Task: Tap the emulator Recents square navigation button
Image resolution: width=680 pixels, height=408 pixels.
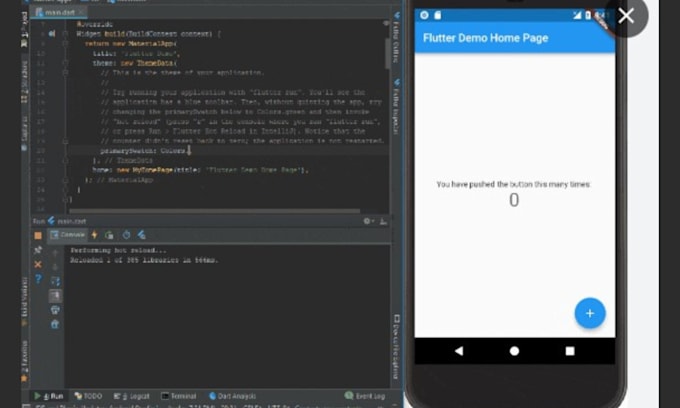Action: 570,351
